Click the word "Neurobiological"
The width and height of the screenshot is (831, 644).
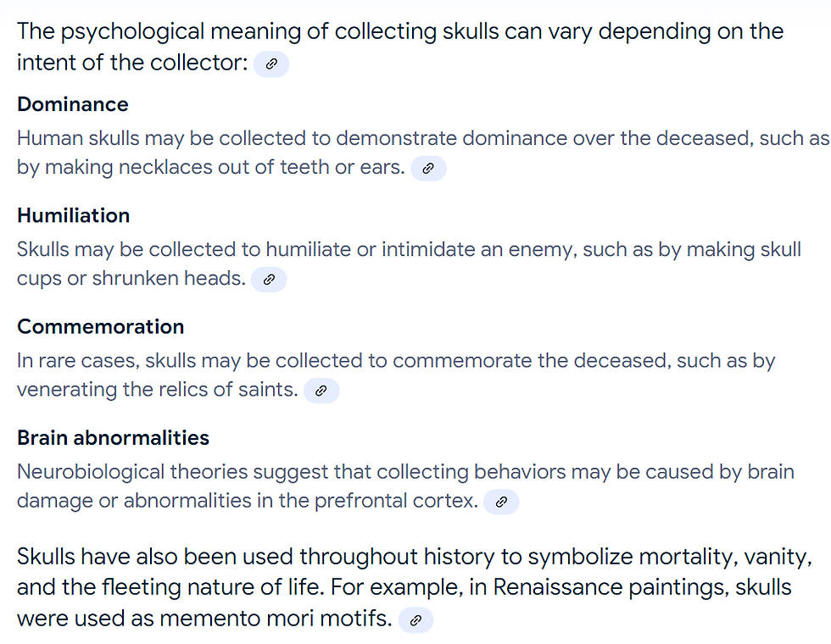point(88,472)
